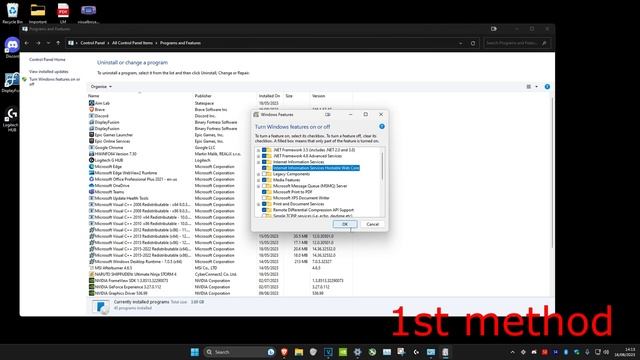Image resolution: width=640 pixels, height=360 pixels.
Task: Expand the Legacy Components node
Action: coord(258,174)
